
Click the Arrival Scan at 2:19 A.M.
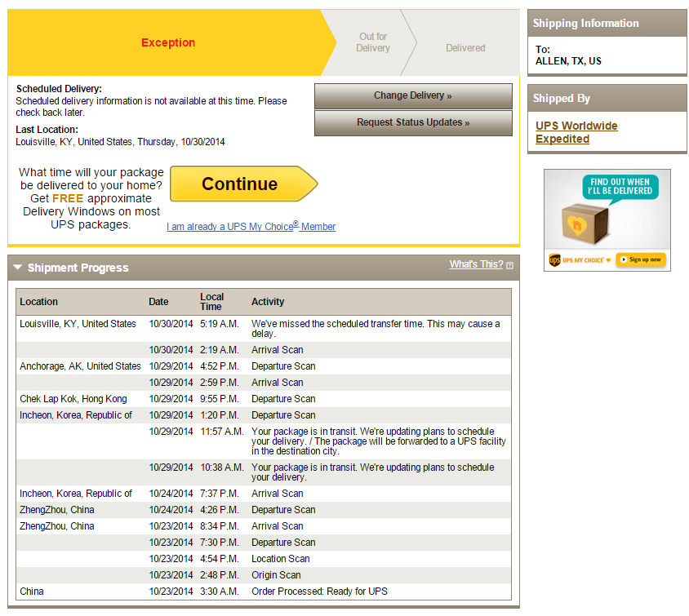tap(278, 350)
